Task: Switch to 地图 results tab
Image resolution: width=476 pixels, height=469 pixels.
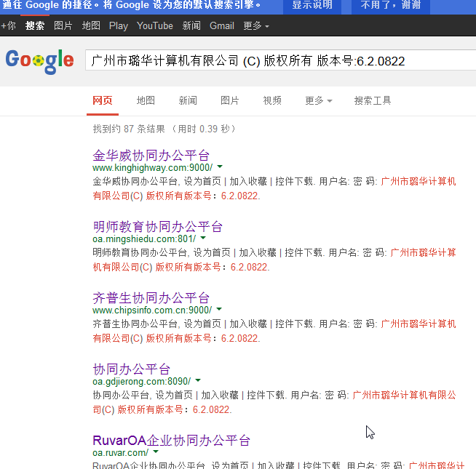Action: click(146, 100)
